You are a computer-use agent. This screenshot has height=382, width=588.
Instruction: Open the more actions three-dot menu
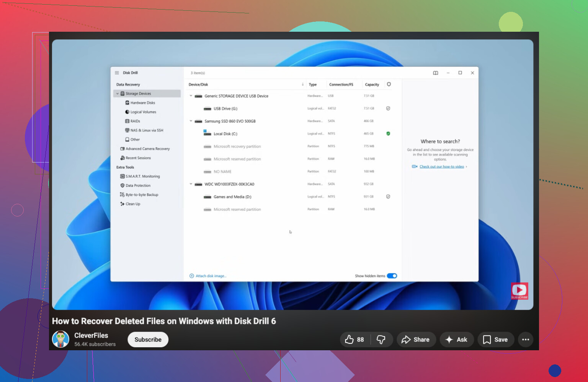point(526,340)
